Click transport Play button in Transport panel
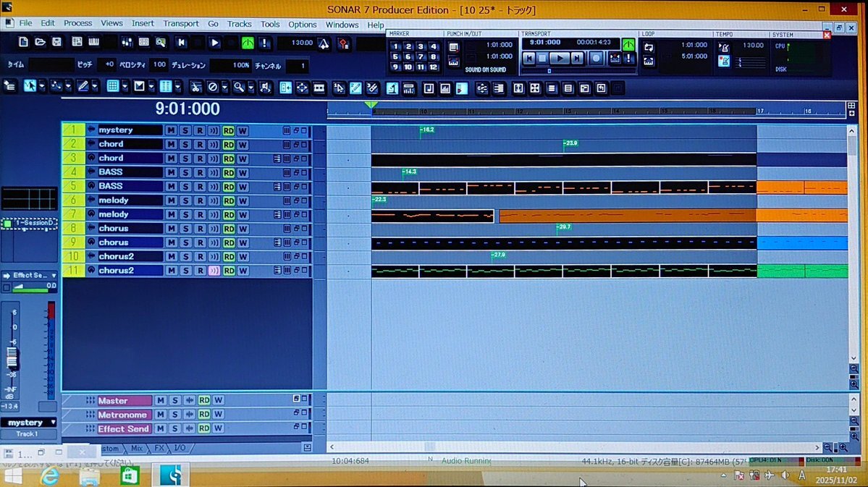 pos(560,58)
